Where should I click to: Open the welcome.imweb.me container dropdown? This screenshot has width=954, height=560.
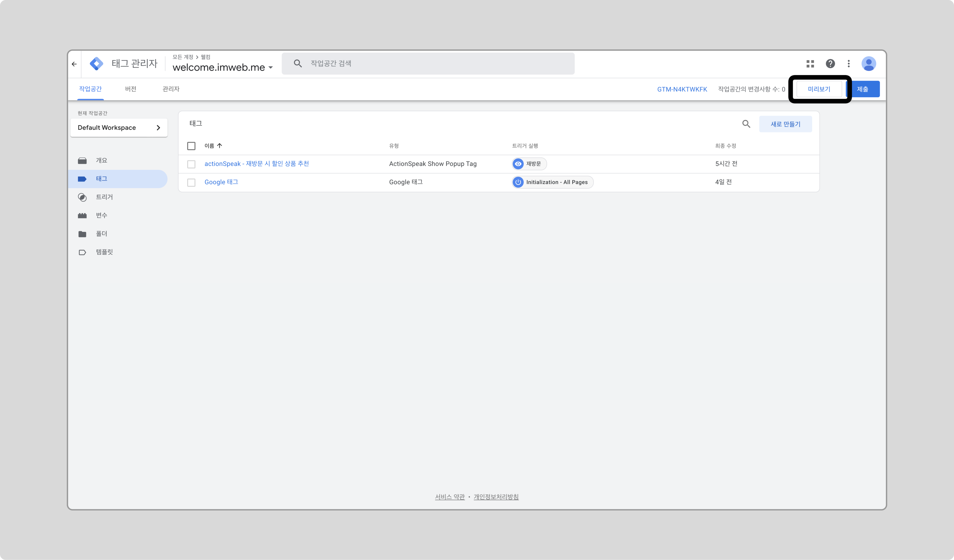coord(223,67)
